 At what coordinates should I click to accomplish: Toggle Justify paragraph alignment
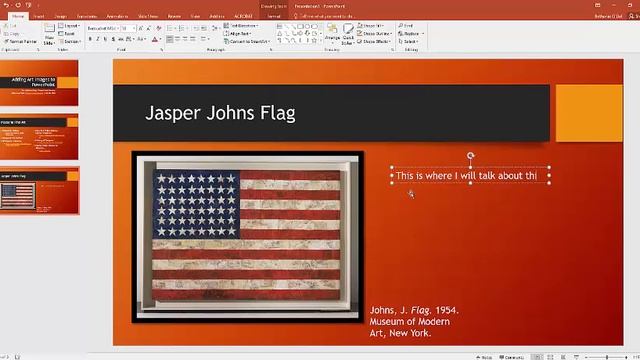coord(193,39)
